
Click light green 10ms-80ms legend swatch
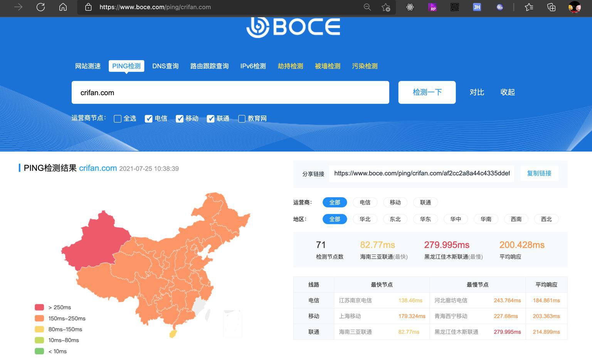39,340
